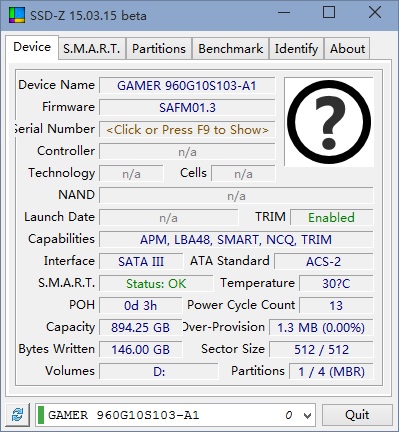
Task: Minimize the SSD-Z window
Action: tap(284, 13)
